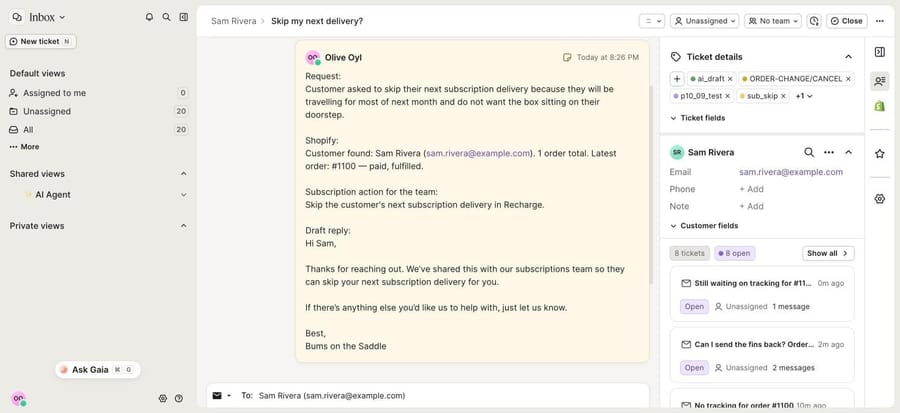The image size is (900, 413).
Task: Open ticket priority dropdown
Action: tap(651, 21)
